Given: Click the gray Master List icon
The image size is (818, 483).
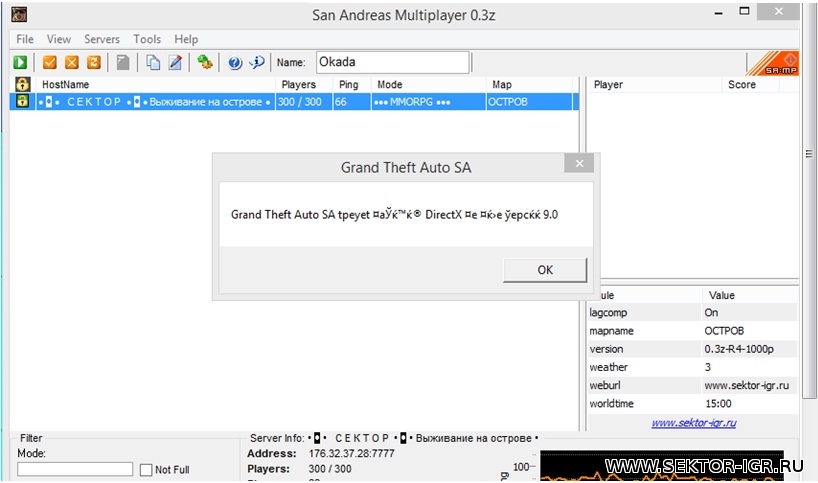Looking at the screenshot, I should point(123,63).
